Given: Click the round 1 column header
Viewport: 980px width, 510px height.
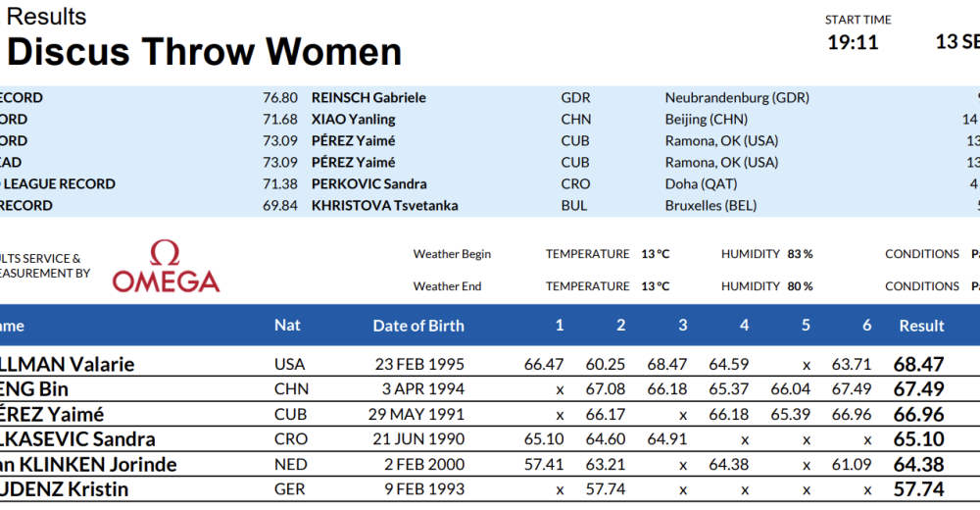Looking at the screenshot, I should tap(560, 326).
